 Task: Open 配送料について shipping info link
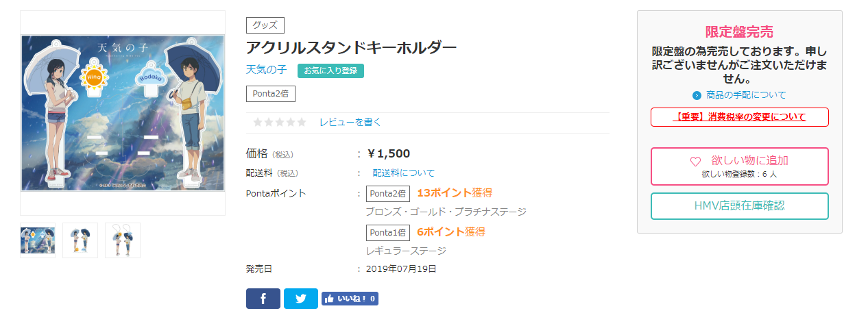(x=403, y=173)
